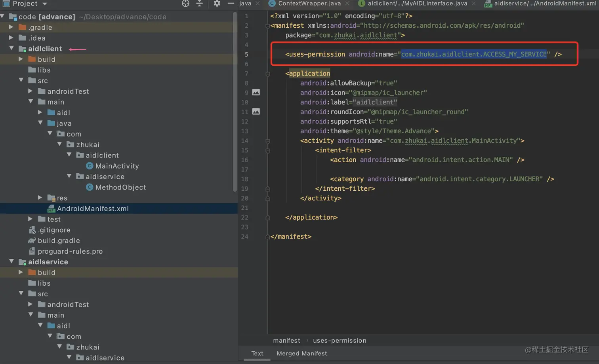Click the android.intent.action.MAIN action line

427,160
